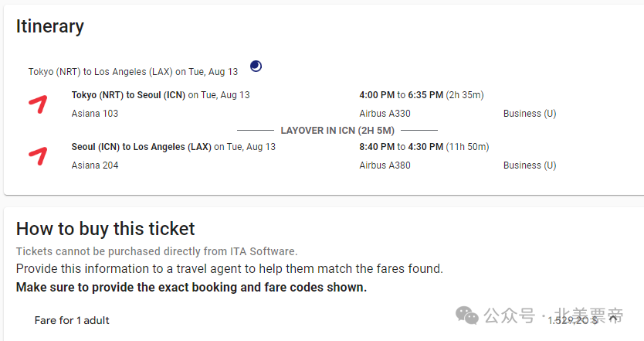Click the Fare for 1 adult row

point(323,320)
